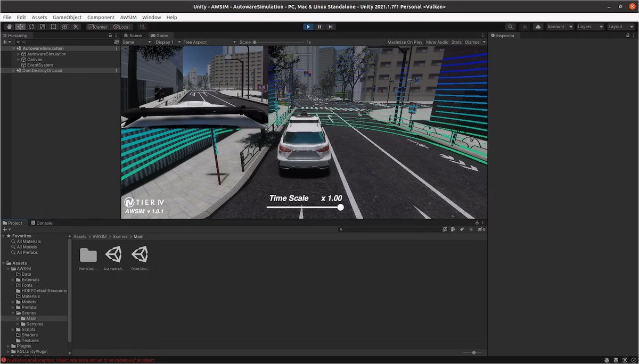Open the AutowareSimulation scene's options menu
This screenshot has width=639, height=364.
[117, 48]
